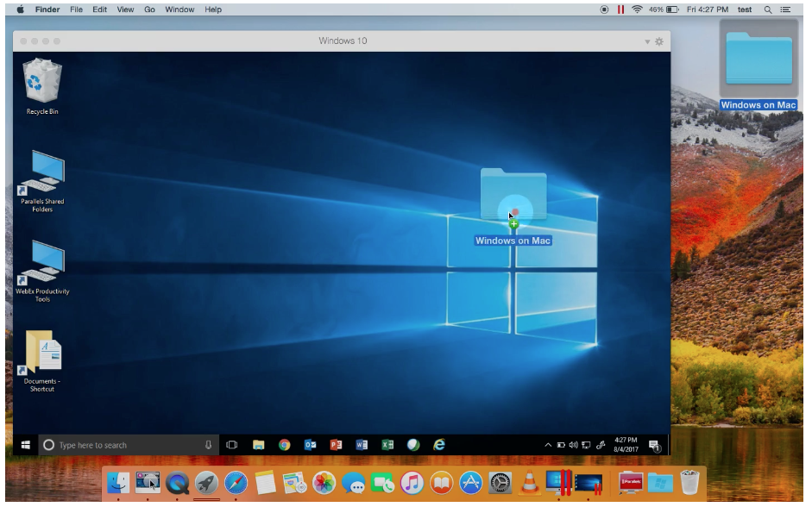Click the Windows Start button

[25, 445]
